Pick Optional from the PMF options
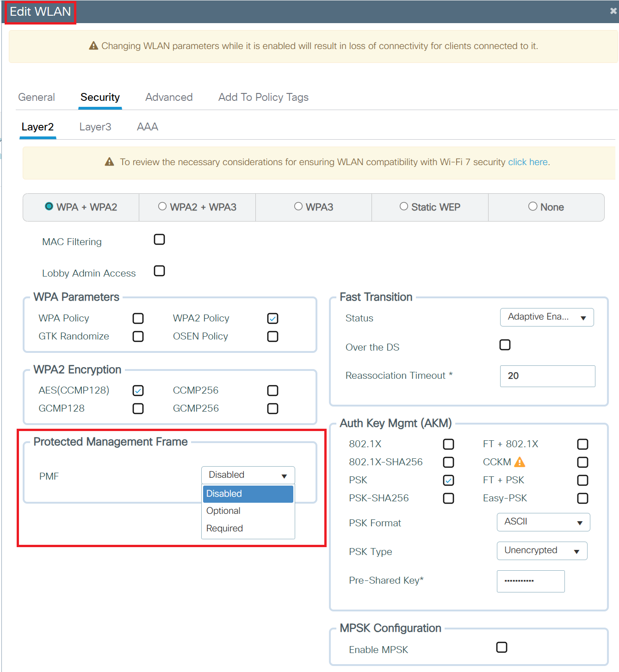Viewport: 619px width, 672px height. pyautogui.click(x=223, y=511)
